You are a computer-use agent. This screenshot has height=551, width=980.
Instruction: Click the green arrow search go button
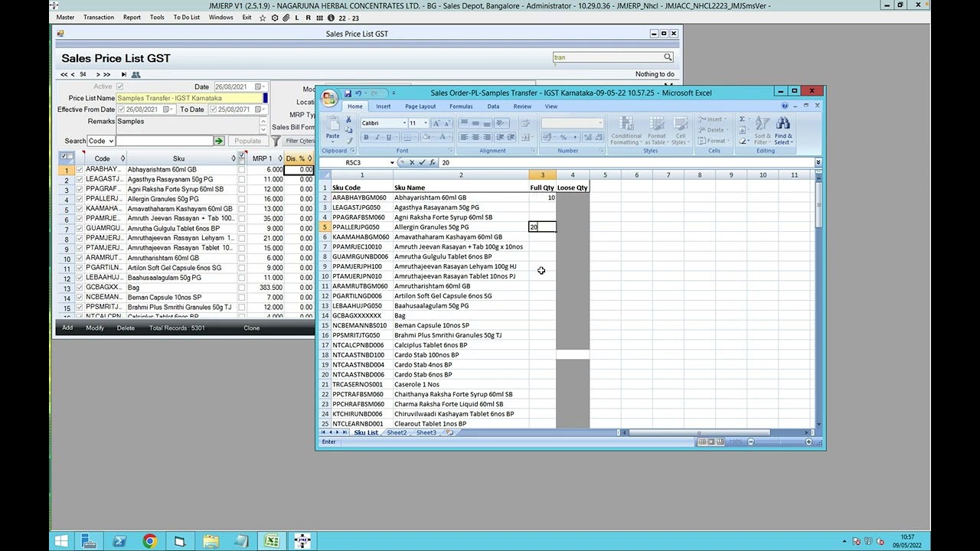coord(219,141)
